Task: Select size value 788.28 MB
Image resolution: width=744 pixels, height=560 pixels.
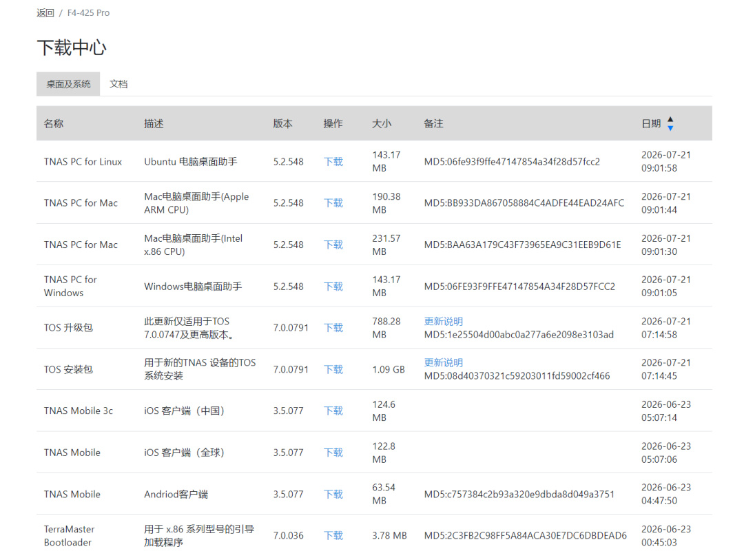Action: point(386,328)
